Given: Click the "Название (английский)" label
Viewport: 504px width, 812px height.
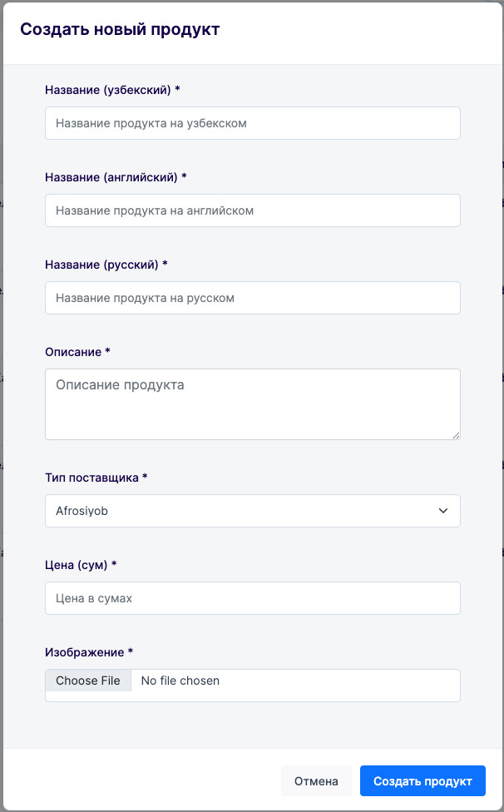Looking at the screenshot, I should 116,176.
